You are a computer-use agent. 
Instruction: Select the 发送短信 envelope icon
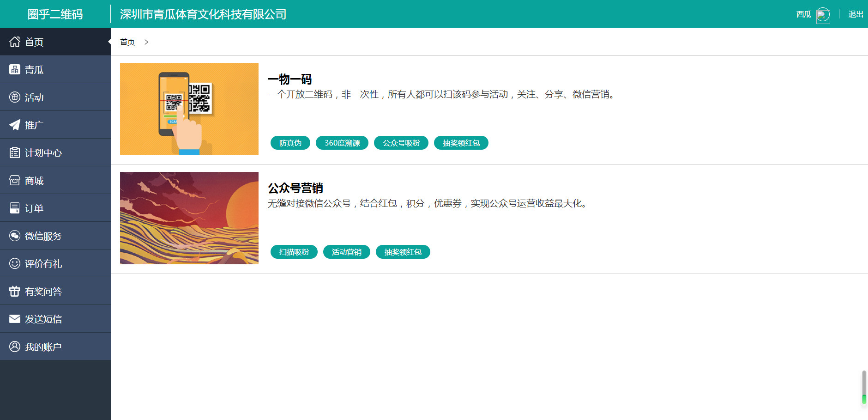pyautogui.click(x=14, y=319)
